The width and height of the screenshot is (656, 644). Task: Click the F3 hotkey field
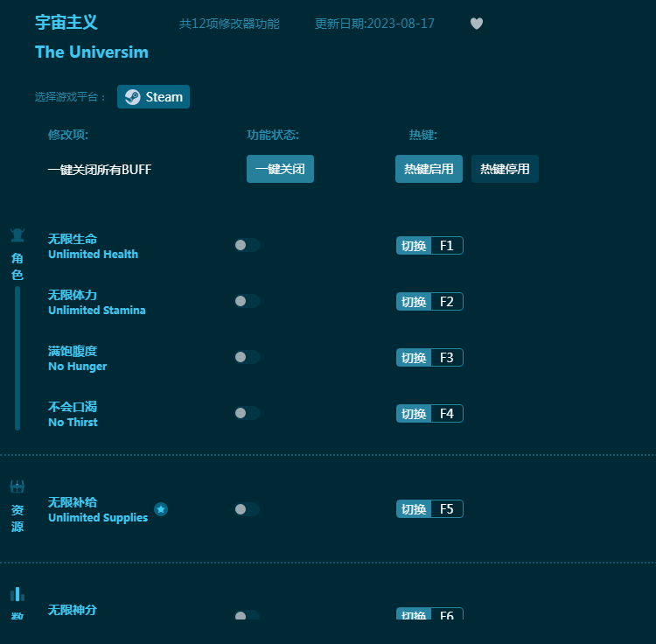pyautogui.click(x=447, y=358)
